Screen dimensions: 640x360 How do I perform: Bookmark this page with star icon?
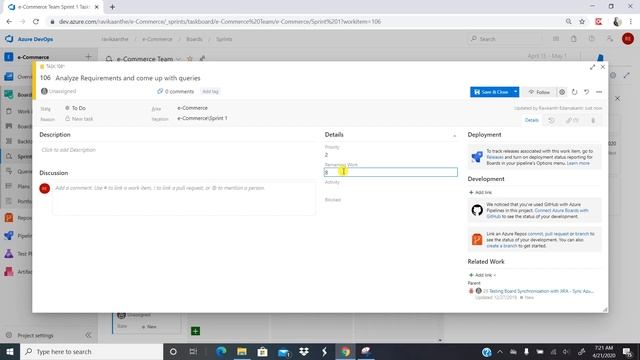(x=582, y=22)
